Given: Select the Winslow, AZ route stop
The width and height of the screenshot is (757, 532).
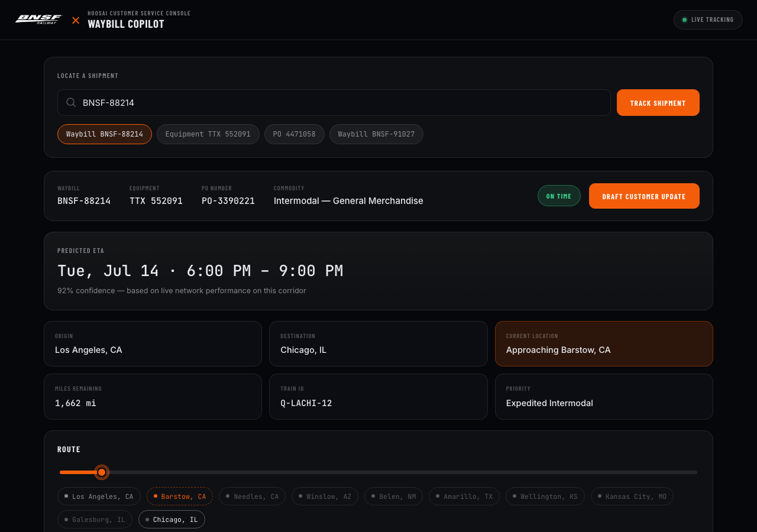Looking at the screenshot, I should click(x=325, y=497).
